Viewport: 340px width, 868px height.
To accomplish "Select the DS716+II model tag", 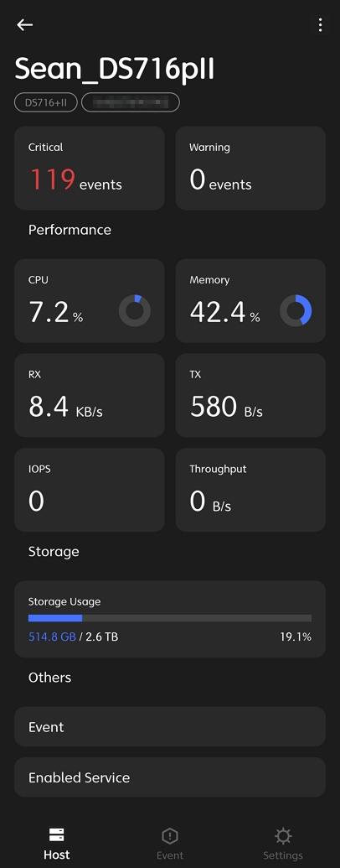I will (x=46, y=102).
